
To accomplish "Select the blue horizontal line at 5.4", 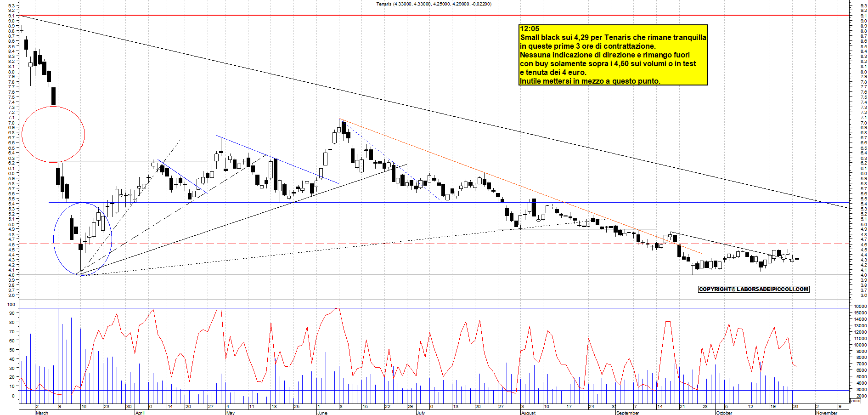I will (x=449, y=202).
